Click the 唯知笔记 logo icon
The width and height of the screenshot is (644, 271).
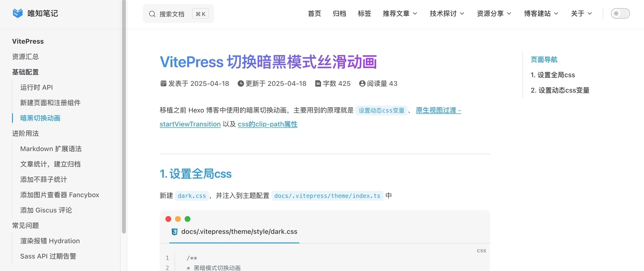tap(18, 13)
